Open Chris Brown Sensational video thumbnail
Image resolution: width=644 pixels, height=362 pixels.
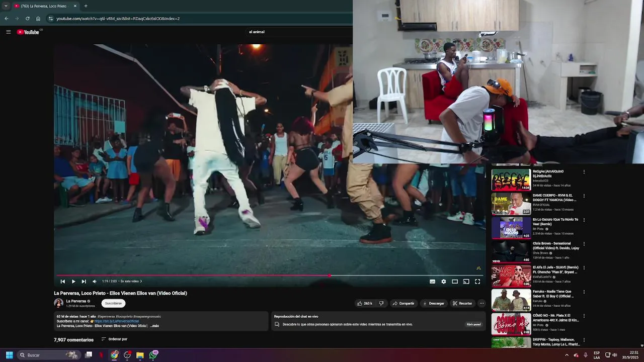point(511,252)
